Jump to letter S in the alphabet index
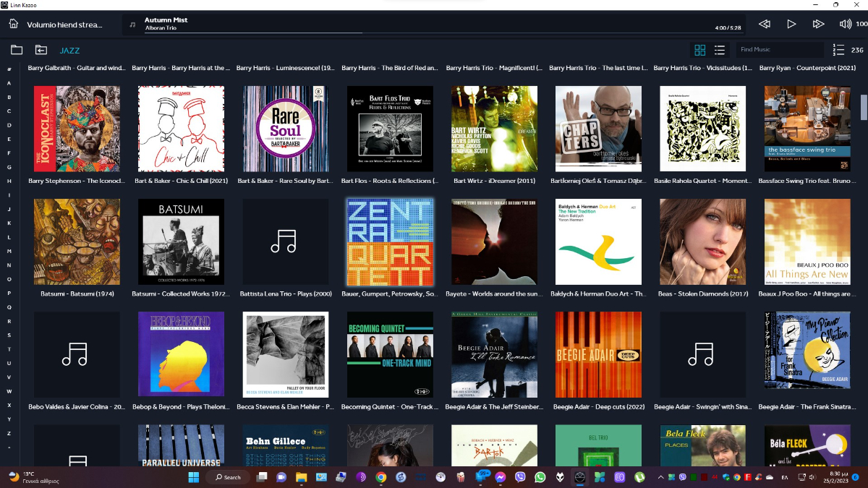Image resolution: width=868 pixels, height=488 pixels. pyautogui.click(x=9, y=335)
